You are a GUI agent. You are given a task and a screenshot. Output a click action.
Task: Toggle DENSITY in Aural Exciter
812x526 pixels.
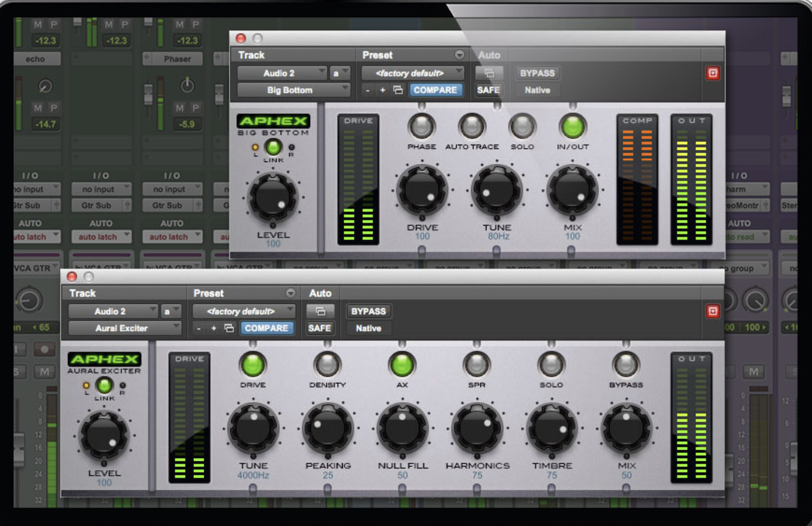point(327,364)
